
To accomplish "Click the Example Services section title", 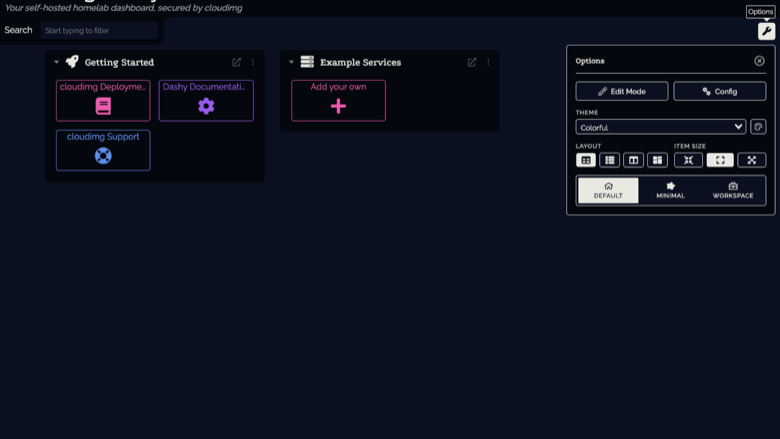I will point(360,62).
